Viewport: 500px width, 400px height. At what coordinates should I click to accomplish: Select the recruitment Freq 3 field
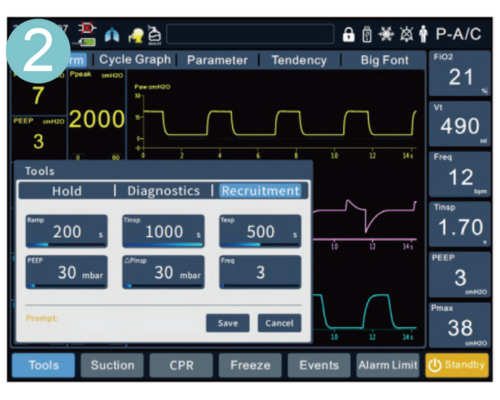click(x=260, y=272)
